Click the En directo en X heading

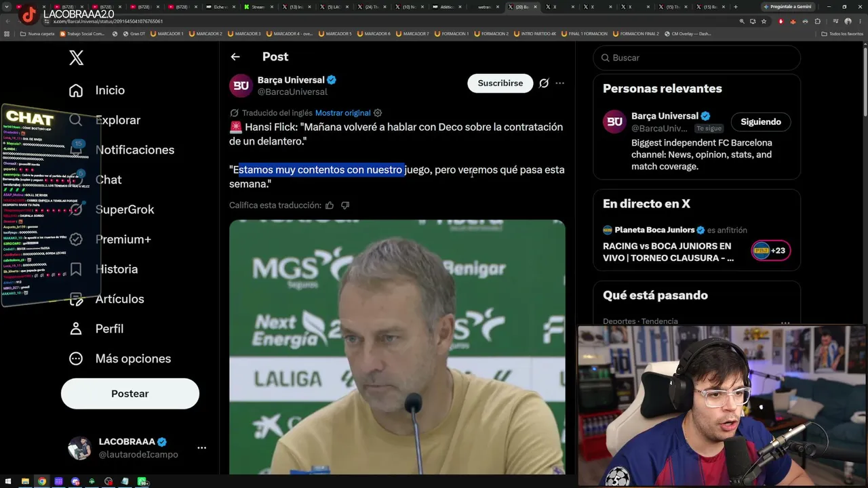tap(646, 204)
